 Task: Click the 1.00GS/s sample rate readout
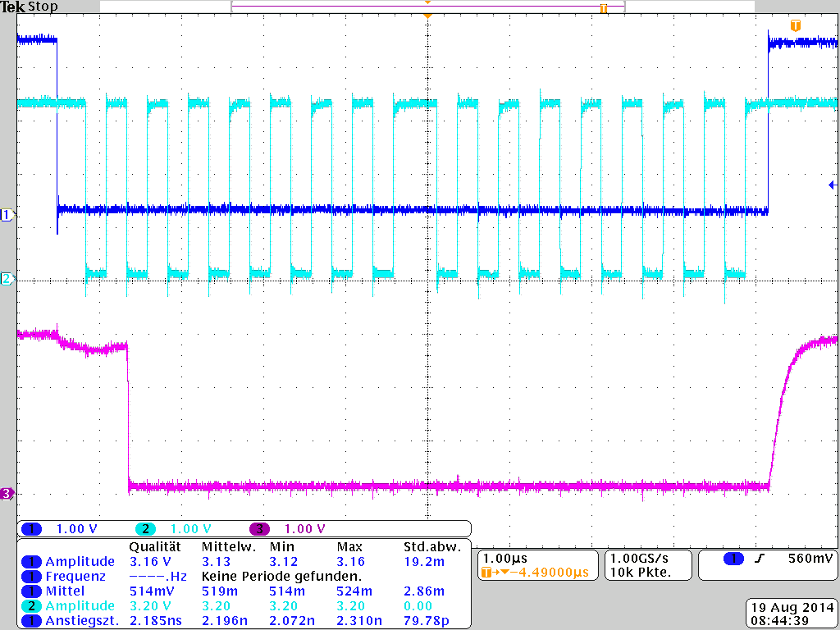pos(639,559)
